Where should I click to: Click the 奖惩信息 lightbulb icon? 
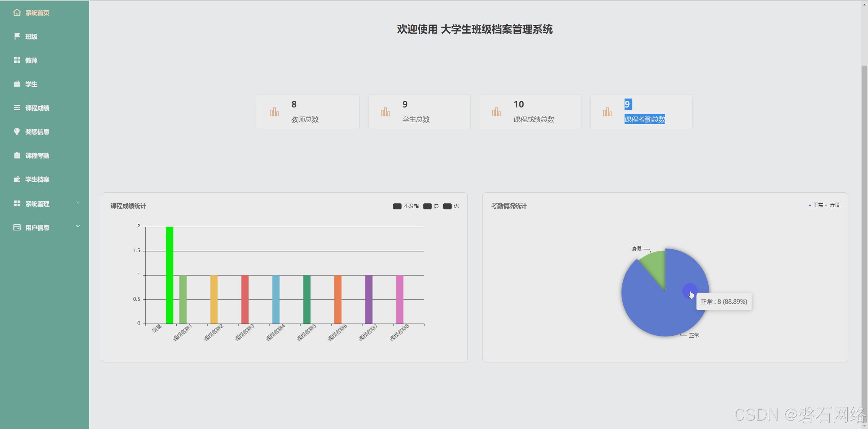pyautogui.click(x=17, y=132)
